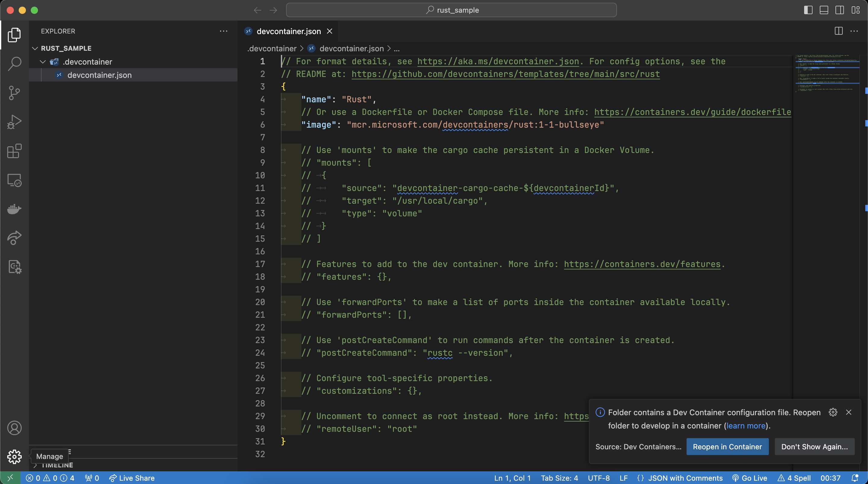The width and height of the screenshot is (868, 484).
Task: Open JSON with Comments language mode selector
Action: 685,478
